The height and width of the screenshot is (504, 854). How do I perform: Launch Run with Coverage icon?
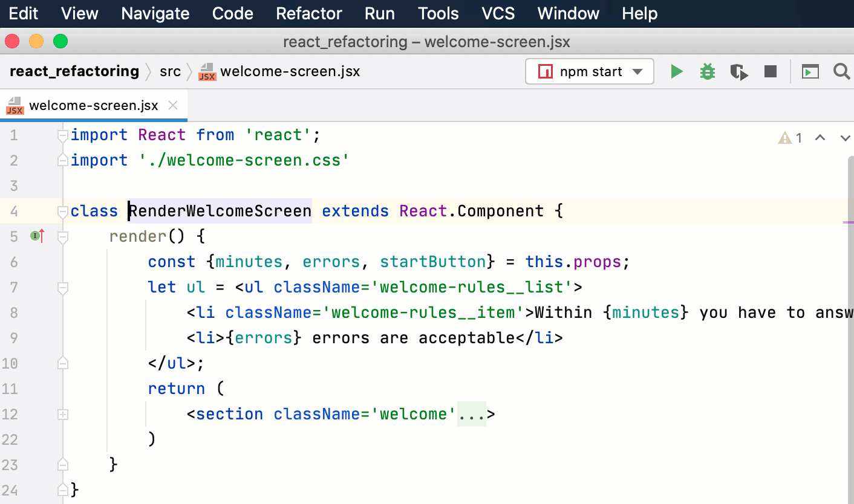(x=738, y=71)
